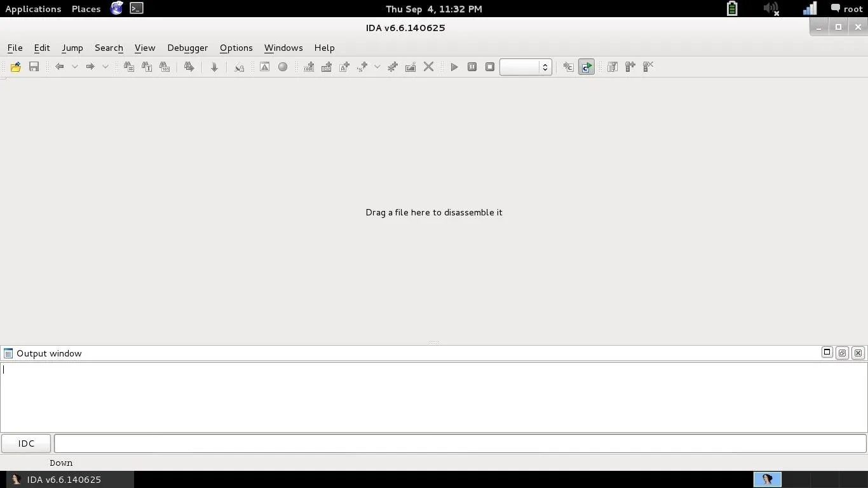Image resolution: width=868 pixels, height=488 pixels.
Task: Toggle the highlighted C trace icon
Action: point(587,67)
